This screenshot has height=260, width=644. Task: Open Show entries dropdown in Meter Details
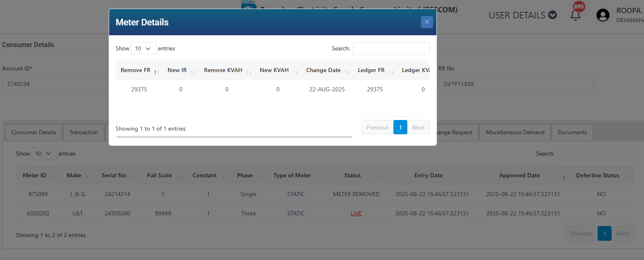pos(144,48)
